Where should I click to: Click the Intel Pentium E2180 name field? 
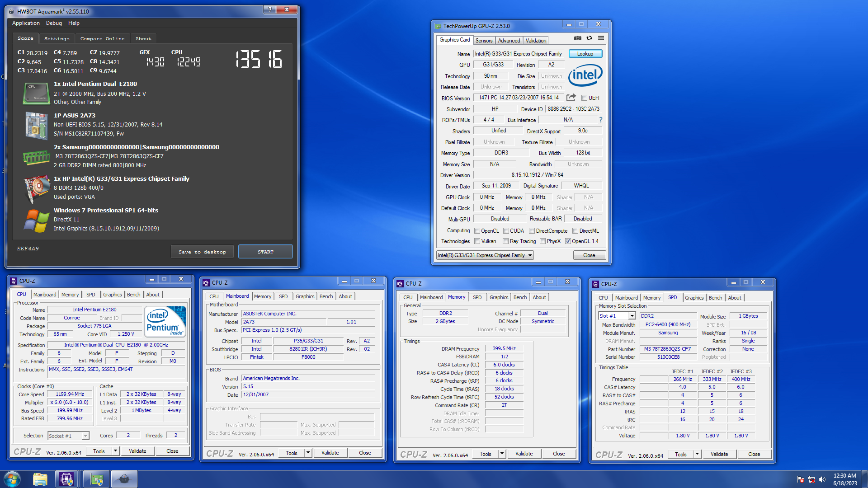[94, 310]
